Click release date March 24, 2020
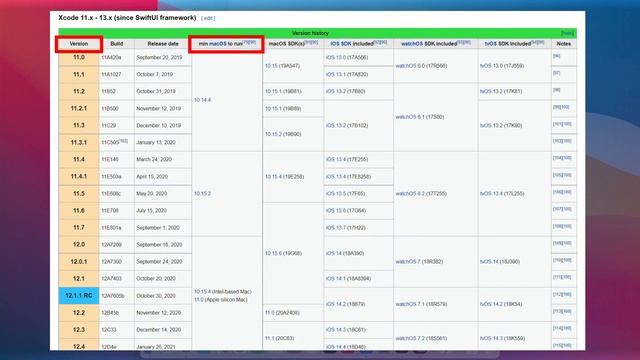 click(x=154, y=160)
